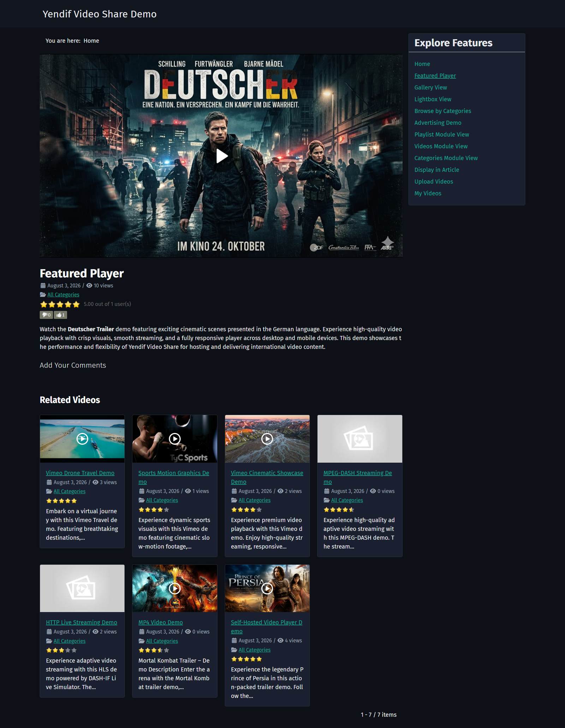This screenshot has height=728, width=565.
Task: Click the Related Videos heading
Action: (x=70, y=400)
